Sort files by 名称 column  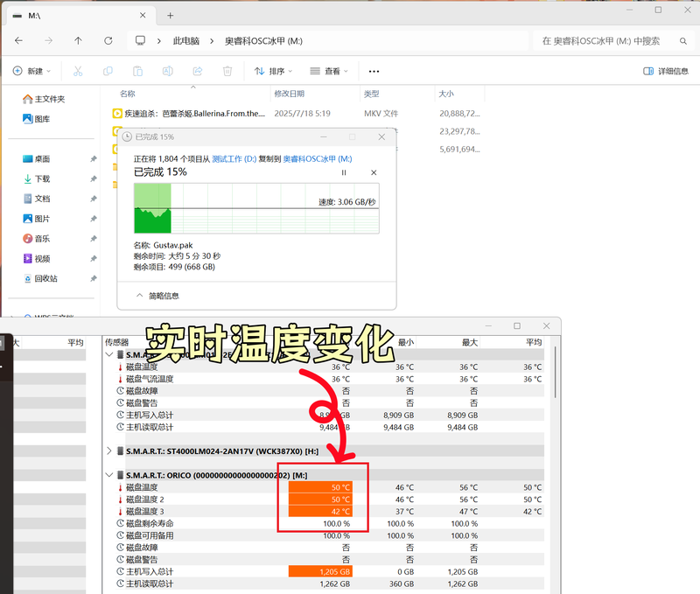(127, 94)
